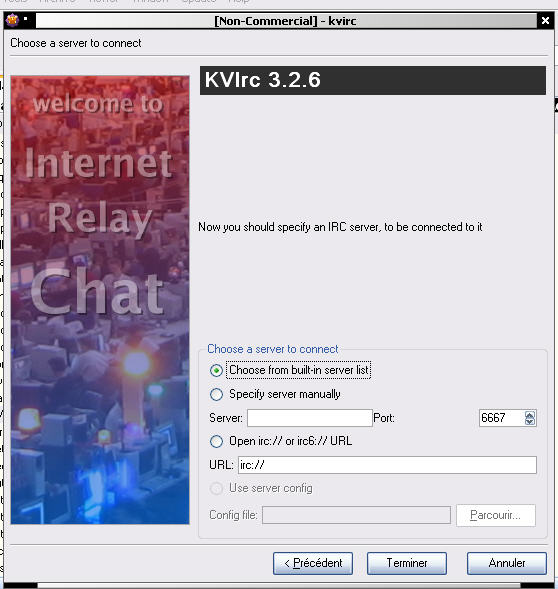Decrease the port with the down arrow

click(x=530, y=421)
